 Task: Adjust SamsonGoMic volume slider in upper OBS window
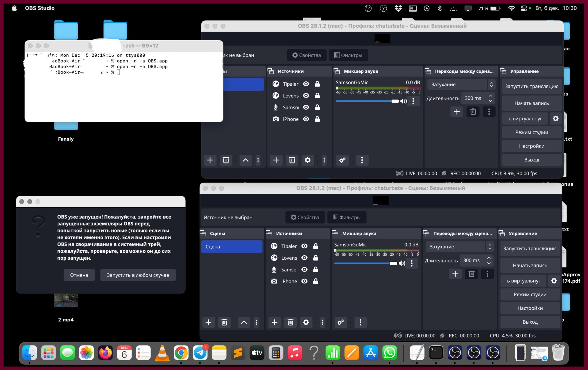[x=367, y=101]
